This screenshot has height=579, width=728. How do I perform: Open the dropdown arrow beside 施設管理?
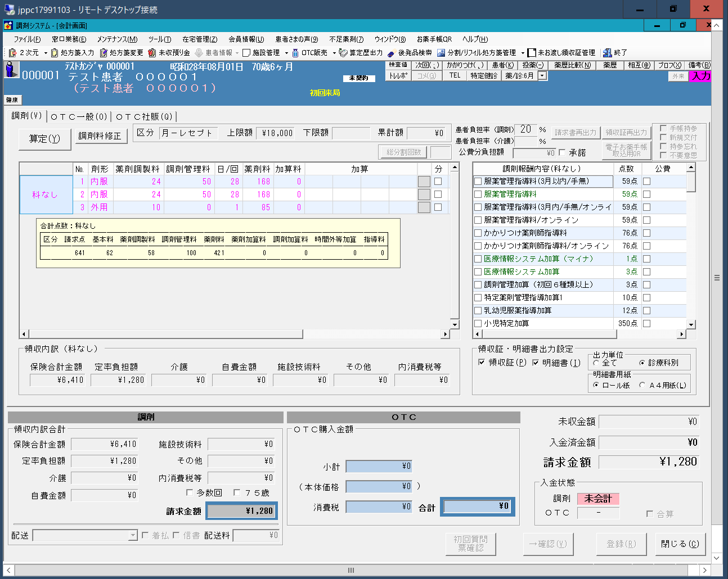286,53
